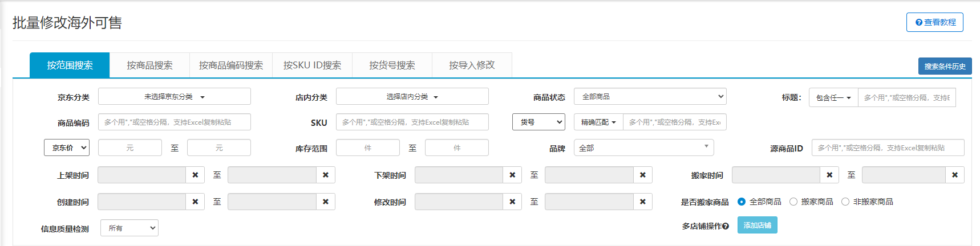
Task: Clear the 搬家时间 start date with X icon
Action: tap(829, 175)
